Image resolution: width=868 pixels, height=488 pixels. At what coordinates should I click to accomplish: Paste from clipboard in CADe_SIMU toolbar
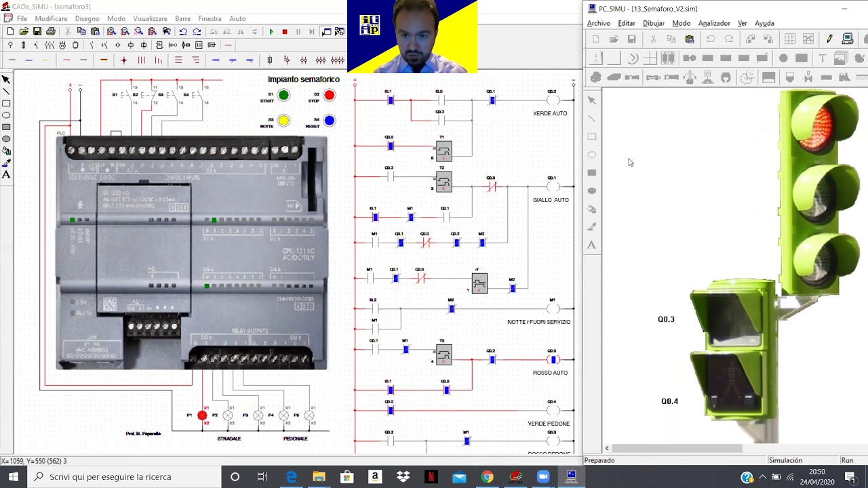pos(95,32)
